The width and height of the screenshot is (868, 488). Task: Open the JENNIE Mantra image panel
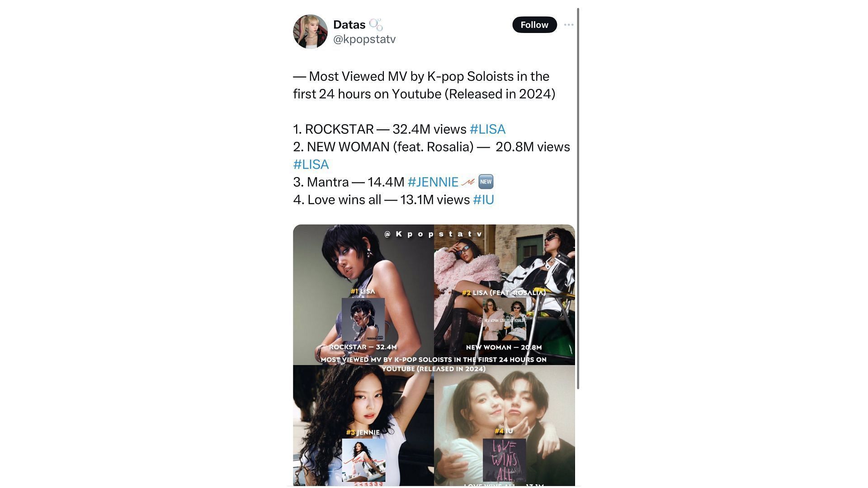click(363, 426)
